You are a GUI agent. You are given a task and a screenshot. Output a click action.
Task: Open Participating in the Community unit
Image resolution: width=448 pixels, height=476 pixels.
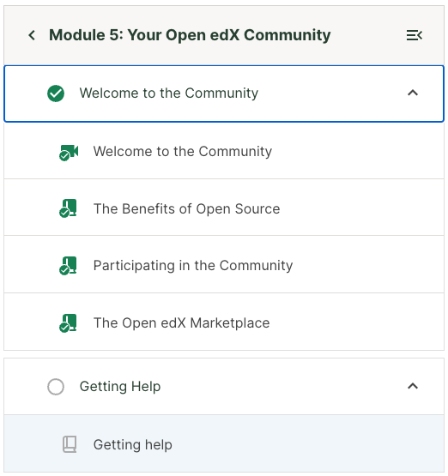[x=224, y=264]
